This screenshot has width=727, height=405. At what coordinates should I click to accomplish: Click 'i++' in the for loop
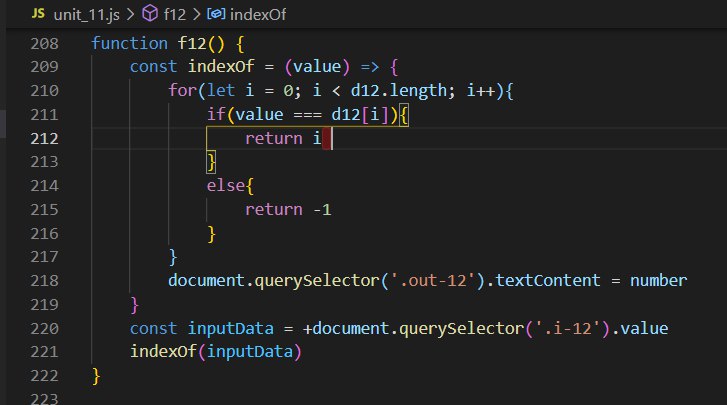coord(481,91)
